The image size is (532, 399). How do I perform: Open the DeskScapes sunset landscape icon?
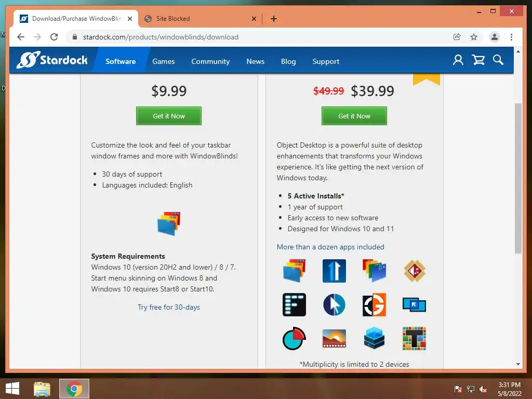[x=334, y=338]
